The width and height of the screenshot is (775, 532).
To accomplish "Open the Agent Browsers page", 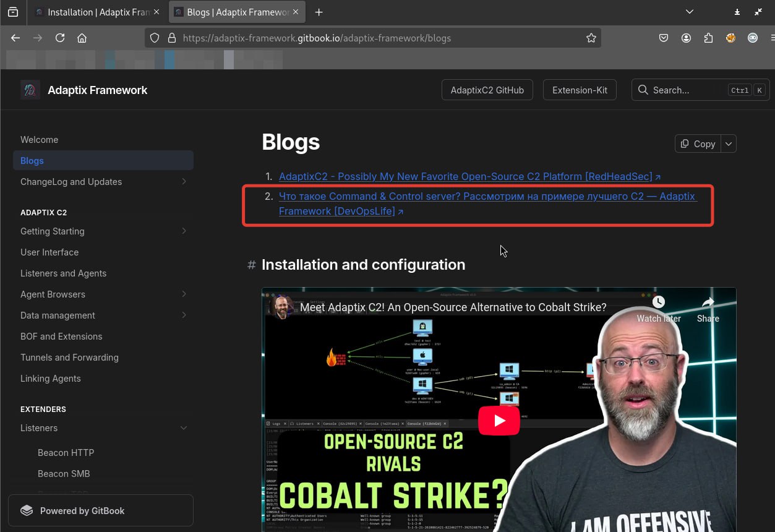I will 53,294.
